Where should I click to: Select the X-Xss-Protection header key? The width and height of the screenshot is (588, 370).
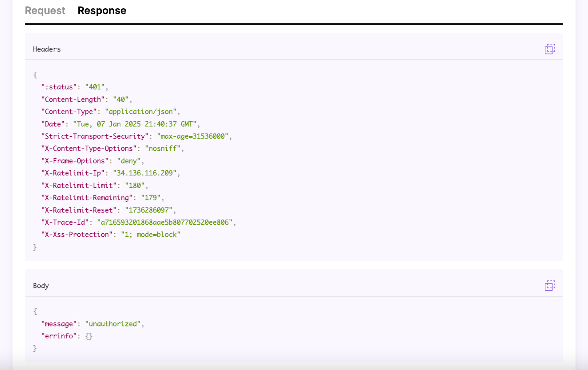tap(77, 234)
